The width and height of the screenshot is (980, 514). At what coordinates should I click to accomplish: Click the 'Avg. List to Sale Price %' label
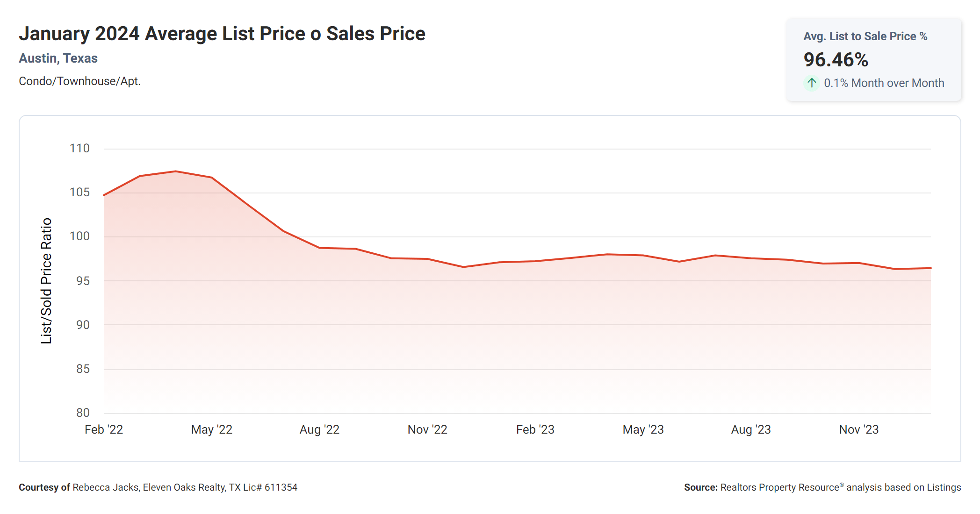[x=865, y=36]
